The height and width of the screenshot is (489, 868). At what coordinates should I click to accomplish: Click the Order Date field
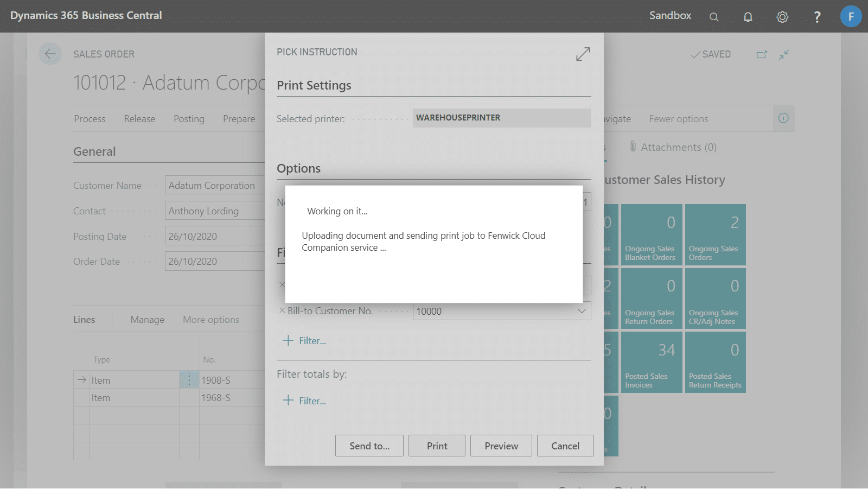tap(215, 262)
